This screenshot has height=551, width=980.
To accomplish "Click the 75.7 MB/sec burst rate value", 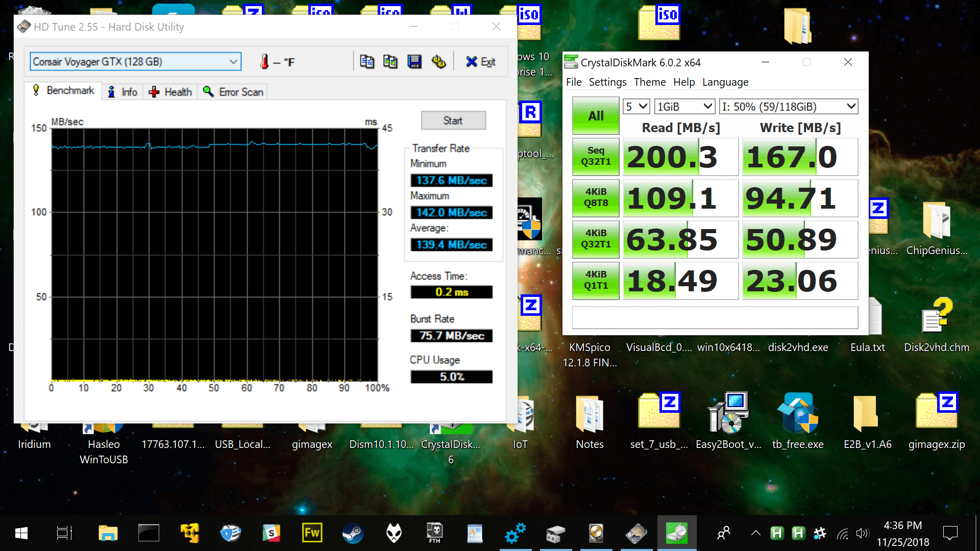I will pos(452,336).
